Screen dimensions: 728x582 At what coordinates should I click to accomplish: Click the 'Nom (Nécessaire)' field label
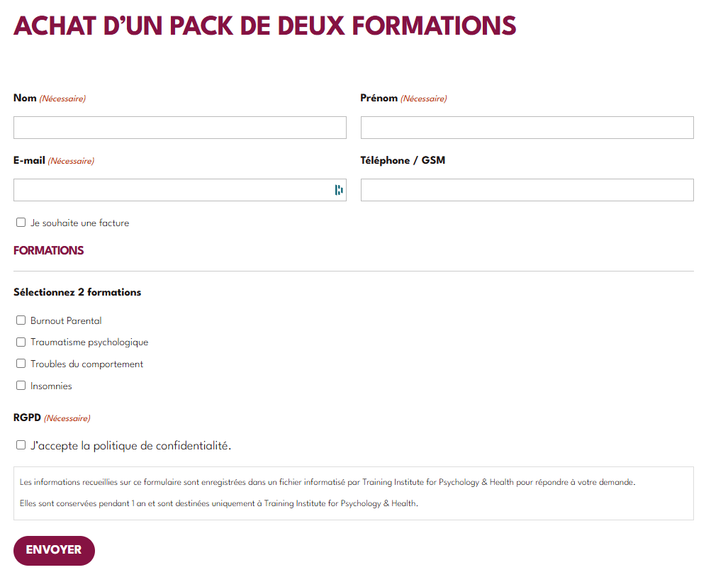coord(50,98)
